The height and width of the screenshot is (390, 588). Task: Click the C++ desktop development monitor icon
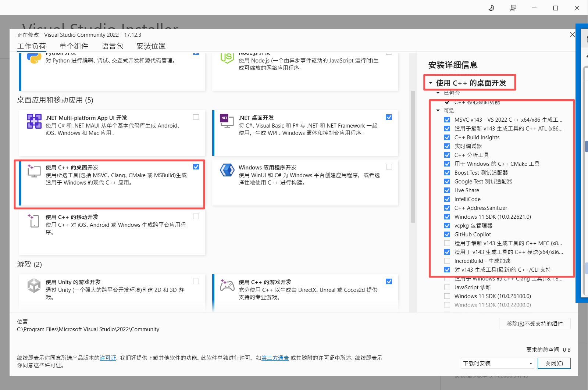pos(34,171)
